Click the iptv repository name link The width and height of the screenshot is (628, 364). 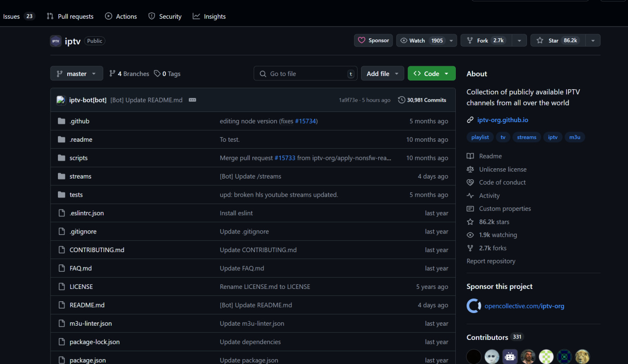pos(73,41)
